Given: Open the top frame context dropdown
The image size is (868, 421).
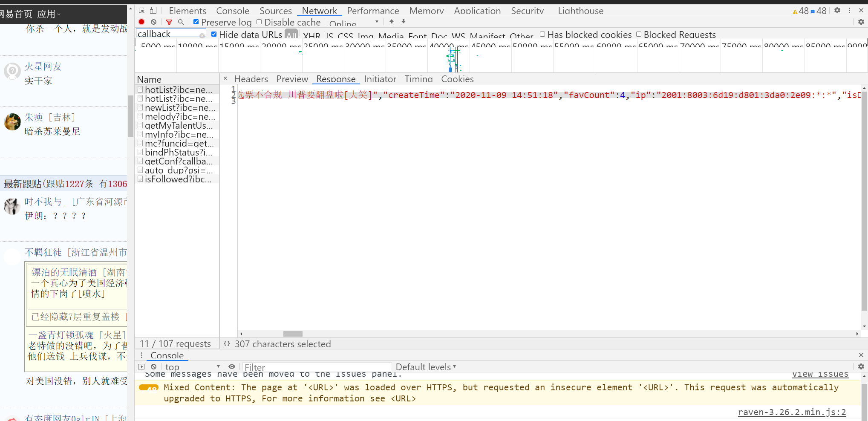Looking at the screenshot, I should click(x=192, y=366).
